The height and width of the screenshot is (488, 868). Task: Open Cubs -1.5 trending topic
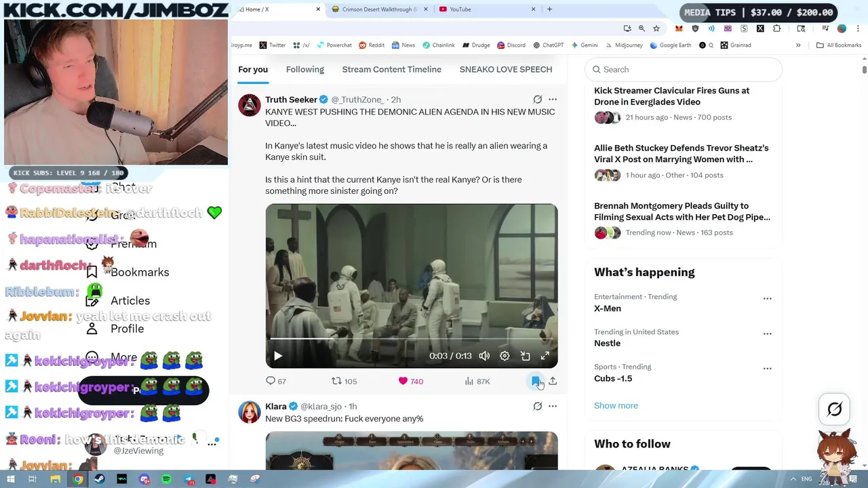613,378
